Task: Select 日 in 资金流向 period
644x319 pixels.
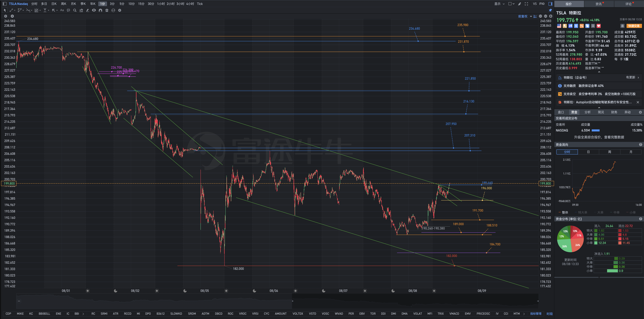Action: pyautogui.click(x=588, y=152)
